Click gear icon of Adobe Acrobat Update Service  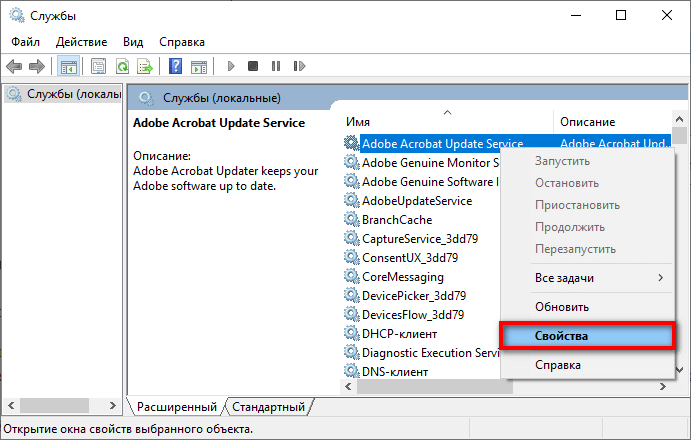[351, 143]
